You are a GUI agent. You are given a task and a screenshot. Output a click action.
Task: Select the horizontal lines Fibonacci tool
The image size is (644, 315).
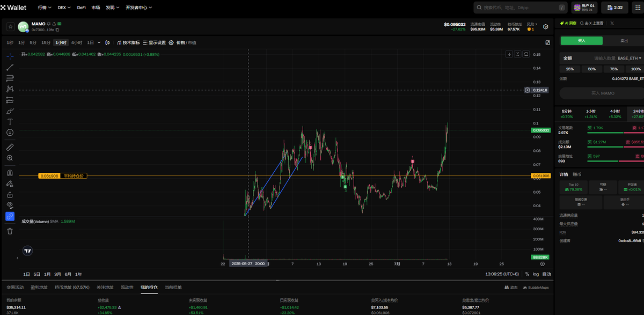click(x=10, y=78)
